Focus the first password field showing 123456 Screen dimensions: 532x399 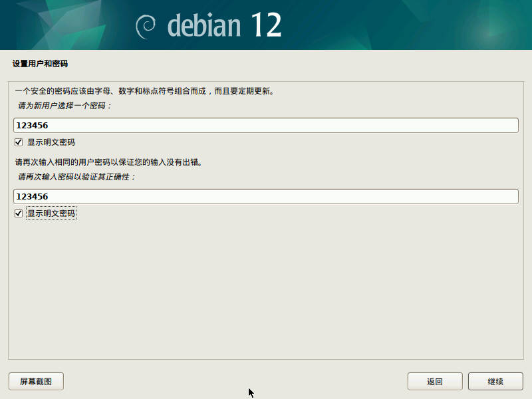click(x=266, y=126)
